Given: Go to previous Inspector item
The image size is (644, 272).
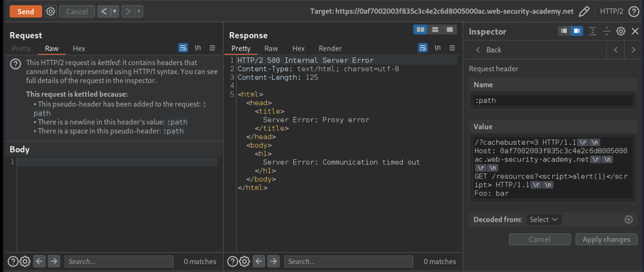Looking at the screenshot, I should pos(616,50).
